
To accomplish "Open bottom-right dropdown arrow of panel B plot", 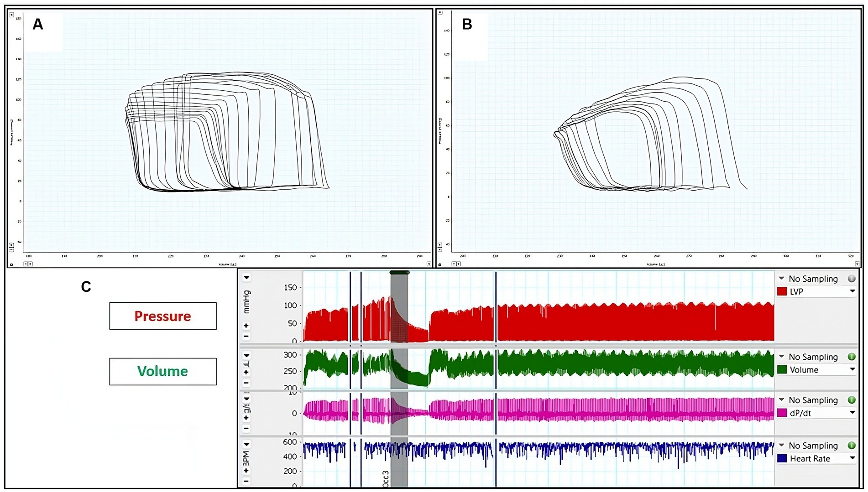I will tap(857, 264).
